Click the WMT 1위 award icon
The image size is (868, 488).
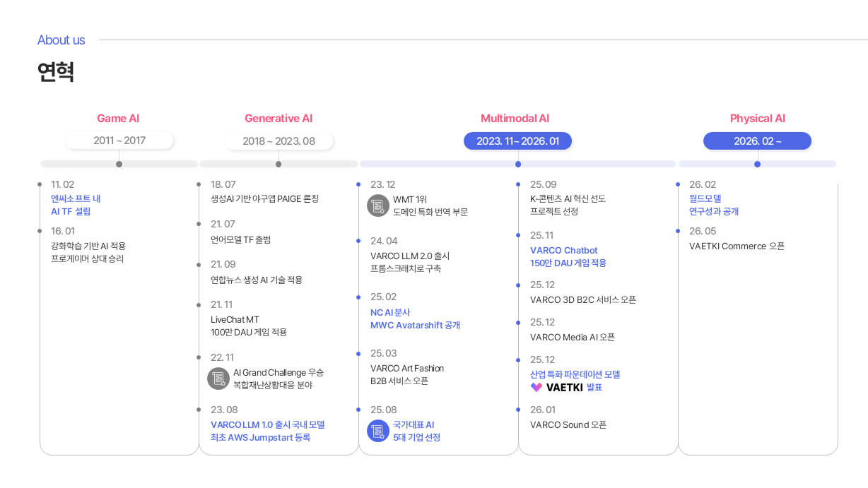(378, 206)
